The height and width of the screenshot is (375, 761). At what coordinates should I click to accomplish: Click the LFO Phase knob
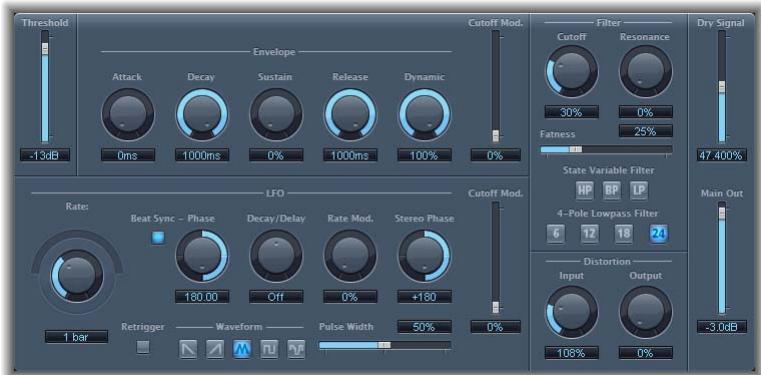202,256
